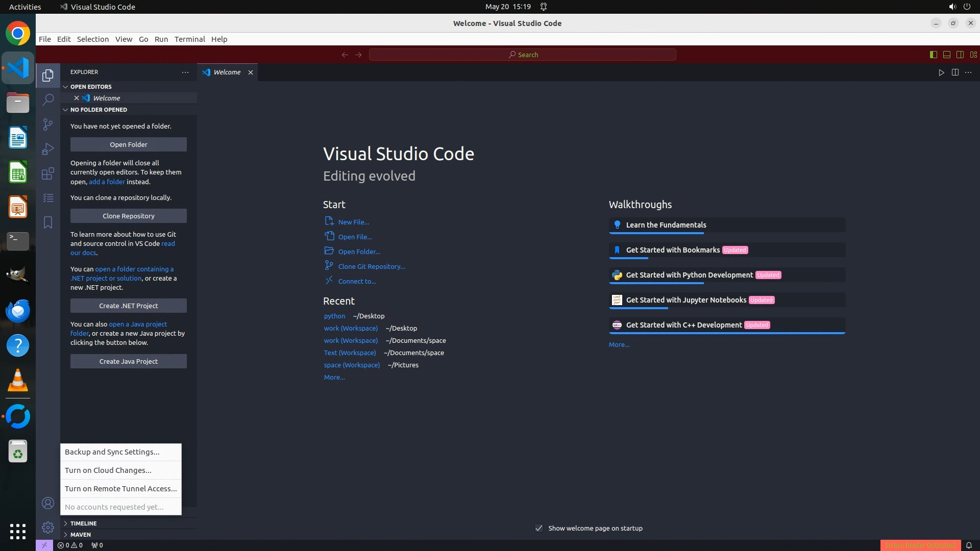This screenshot has height=551, width=980.
Task: Select Backup and Sync Settings menu entry
Action: [112, 452]
